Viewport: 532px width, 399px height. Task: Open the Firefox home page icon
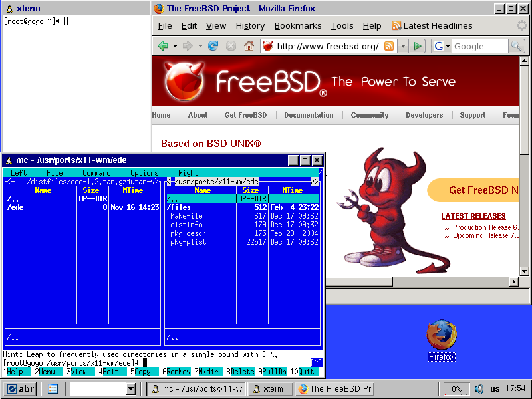tap(249, 45)
